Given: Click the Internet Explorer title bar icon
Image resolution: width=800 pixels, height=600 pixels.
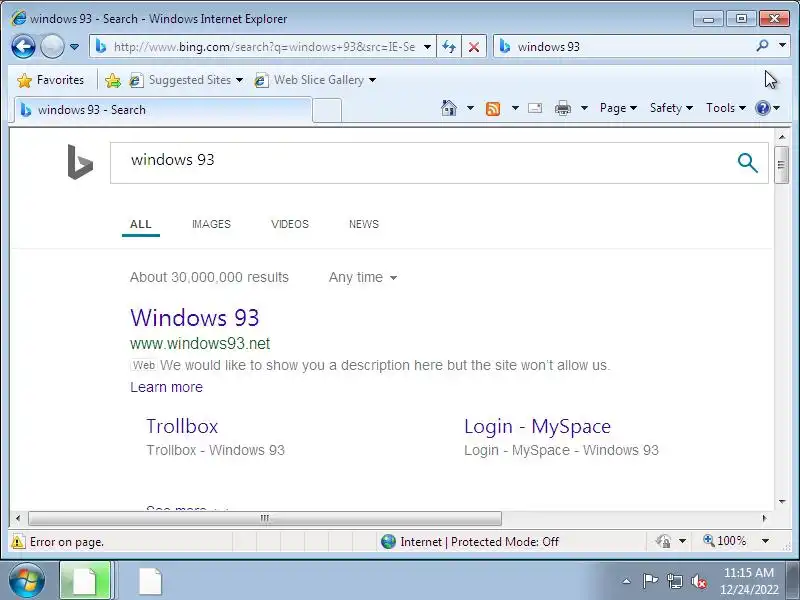Looking at the screenshot, I should tap(18, 18).
